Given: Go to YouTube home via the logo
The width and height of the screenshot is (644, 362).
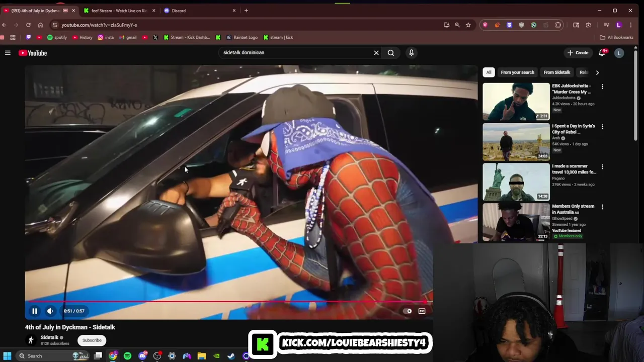Looking at the screenshot, I should pyautogui.click(x=33, y=53).
